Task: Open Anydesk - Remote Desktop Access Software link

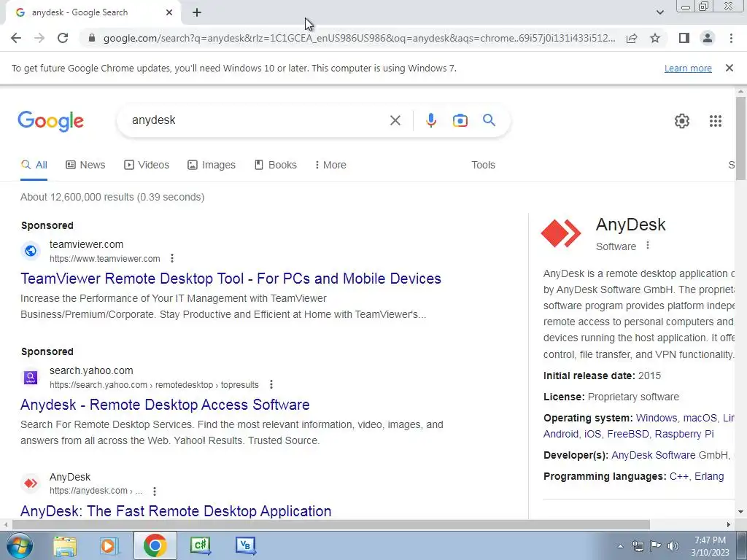Action: 165,405
